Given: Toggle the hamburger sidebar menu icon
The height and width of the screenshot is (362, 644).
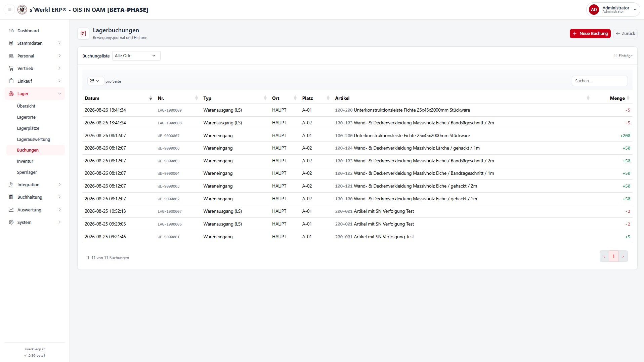Looking at the screenshot, I should point(10,9).
